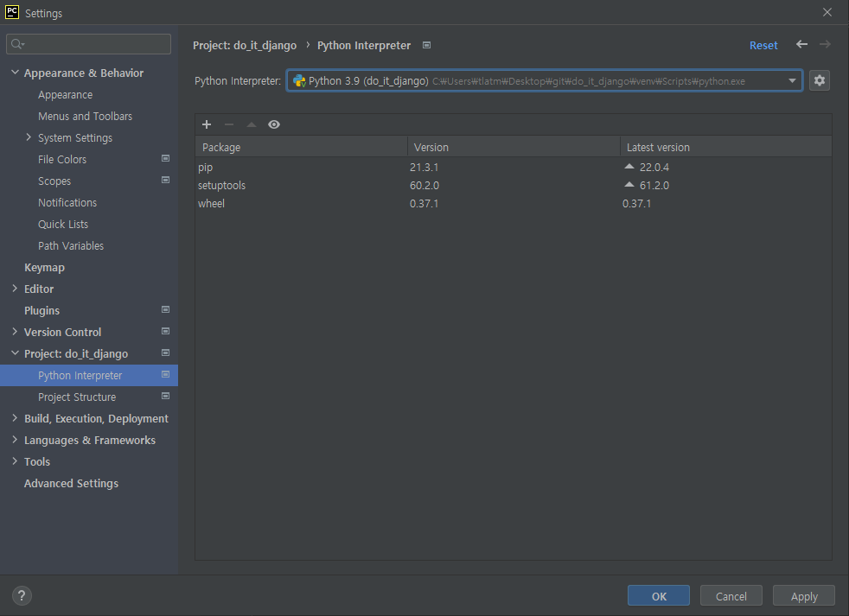Click the search magnifier icon
This screenshot has width=849, height=616.
tap(16, 44)
